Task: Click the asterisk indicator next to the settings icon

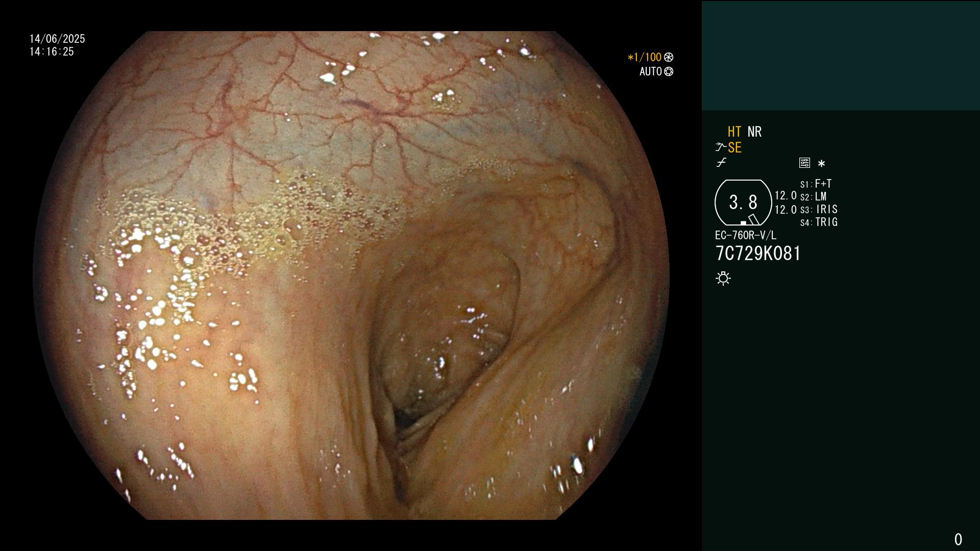Action: [x=821, y=164]
